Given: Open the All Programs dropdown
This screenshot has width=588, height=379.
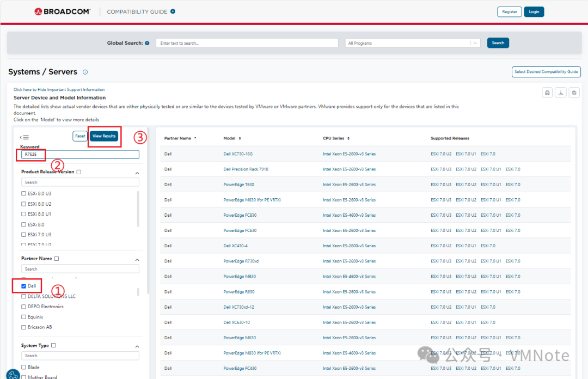Looking at the screenshot, I should pos(413,43).
